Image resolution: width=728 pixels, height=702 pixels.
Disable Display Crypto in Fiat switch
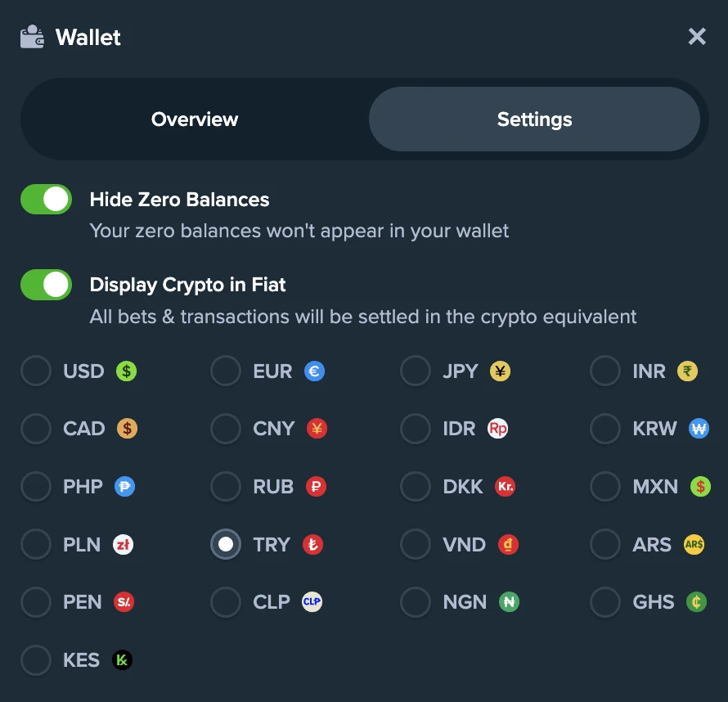[47, 285]
